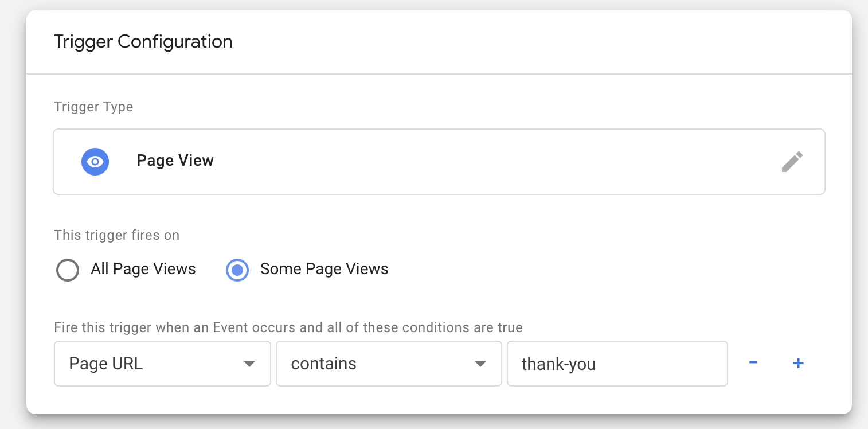The height and width of the screenshot is (429, 868).
Task: Click the blue eye Page View icon
Action: coord(95,162)
